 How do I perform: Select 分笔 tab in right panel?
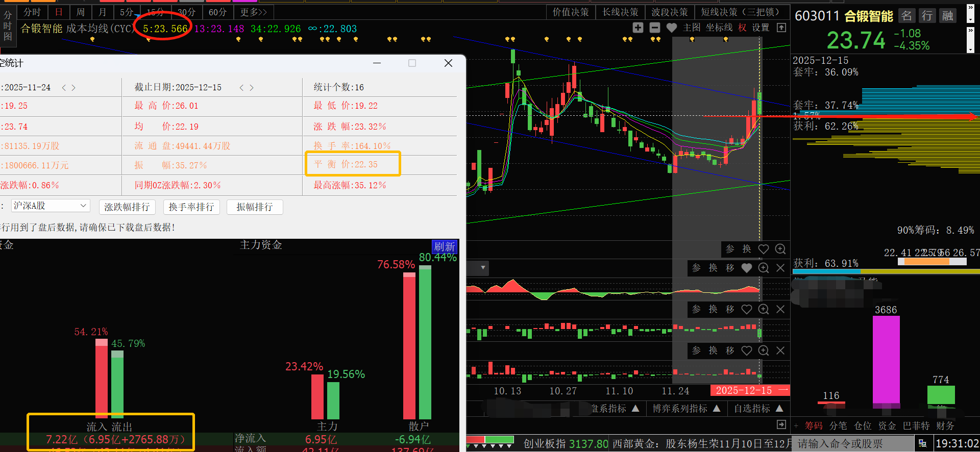(x=838, y=425)
